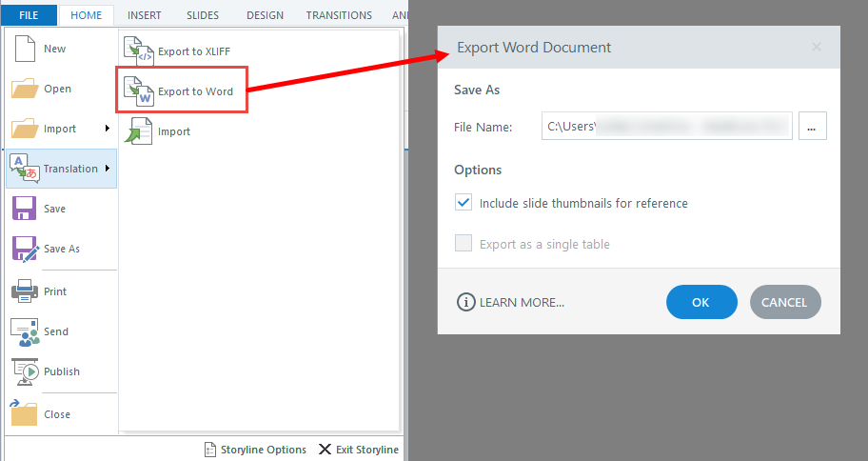Select the Save As icon
The width and height of the screenshot is (868, 461).
[x=25, y=249]
